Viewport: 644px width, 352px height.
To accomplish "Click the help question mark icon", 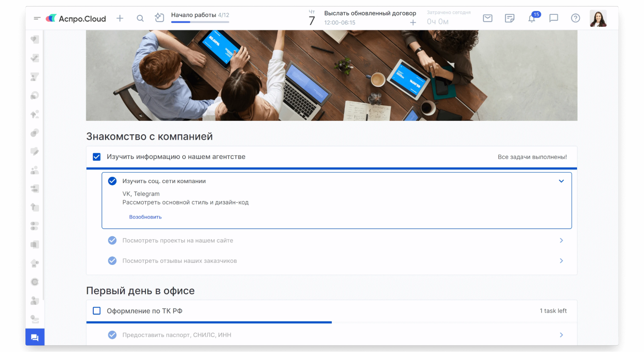I will [x=575, y=18].
